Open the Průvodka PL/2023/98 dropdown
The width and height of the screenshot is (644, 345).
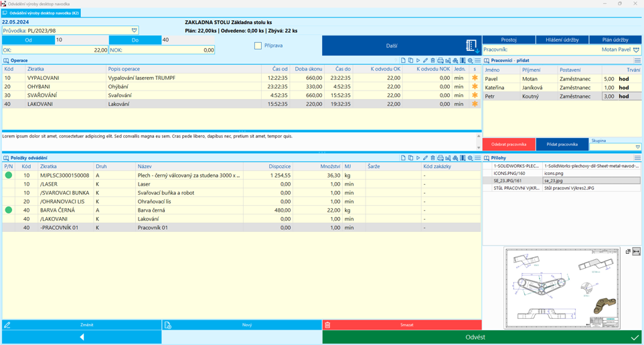tap(134, 30)
